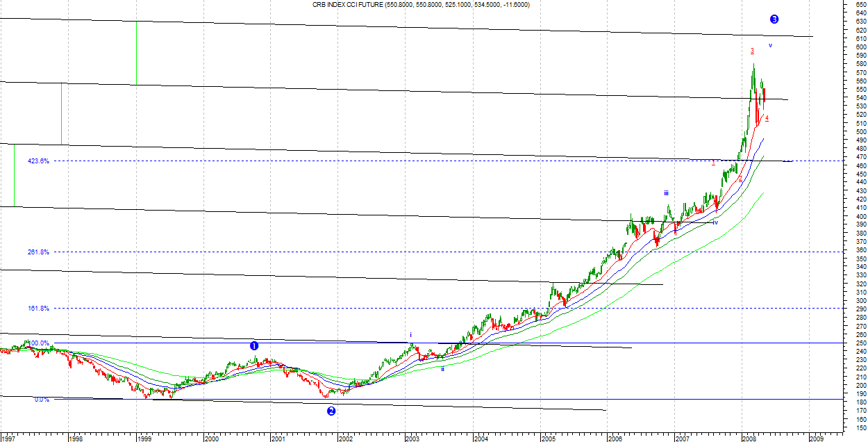Click the 0.0% Fibonacci baseline label
The image size is (868, 442).
tap(41, 400)
